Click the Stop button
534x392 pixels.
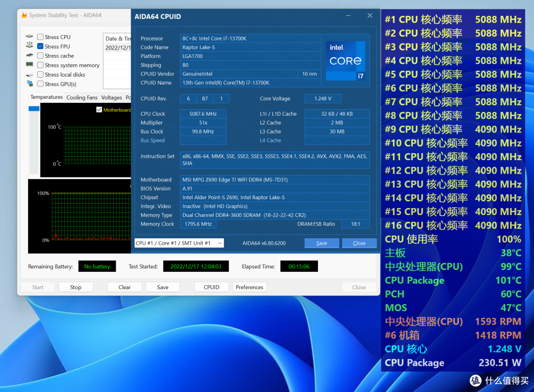(x=76, y=287)
